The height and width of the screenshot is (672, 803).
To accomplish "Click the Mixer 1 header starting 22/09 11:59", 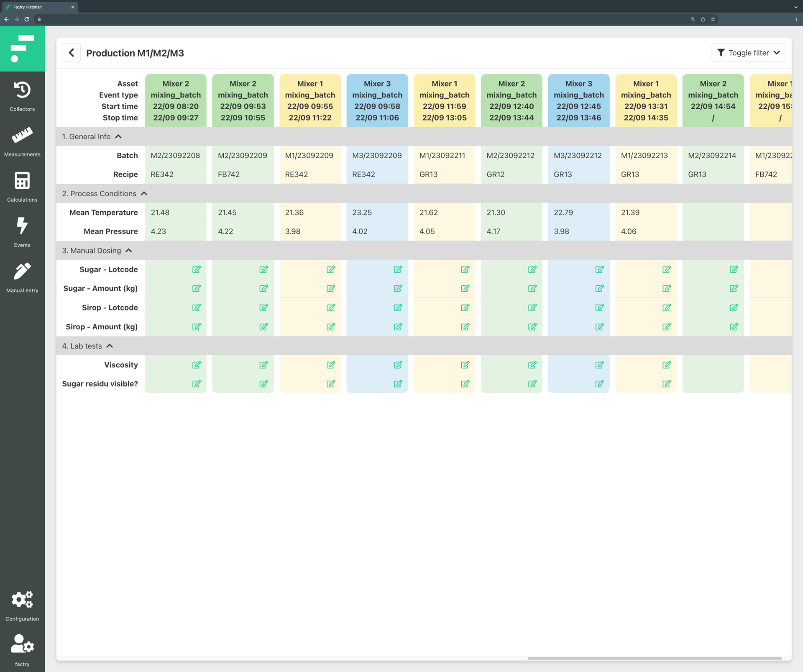I will click(x=445, y=100).
